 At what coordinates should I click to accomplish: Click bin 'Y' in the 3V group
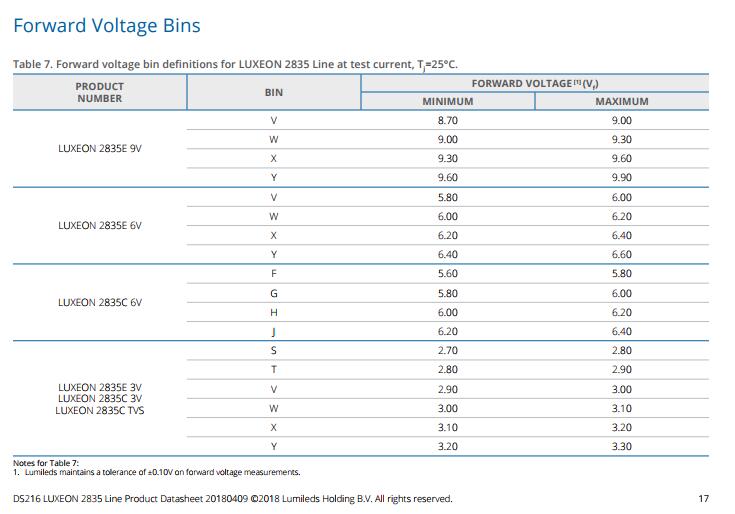pyautogui.click(x=274, y=447)
